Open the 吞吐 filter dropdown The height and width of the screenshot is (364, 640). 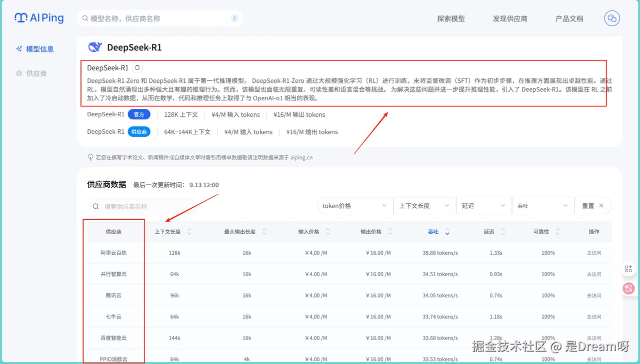(543, 206)
